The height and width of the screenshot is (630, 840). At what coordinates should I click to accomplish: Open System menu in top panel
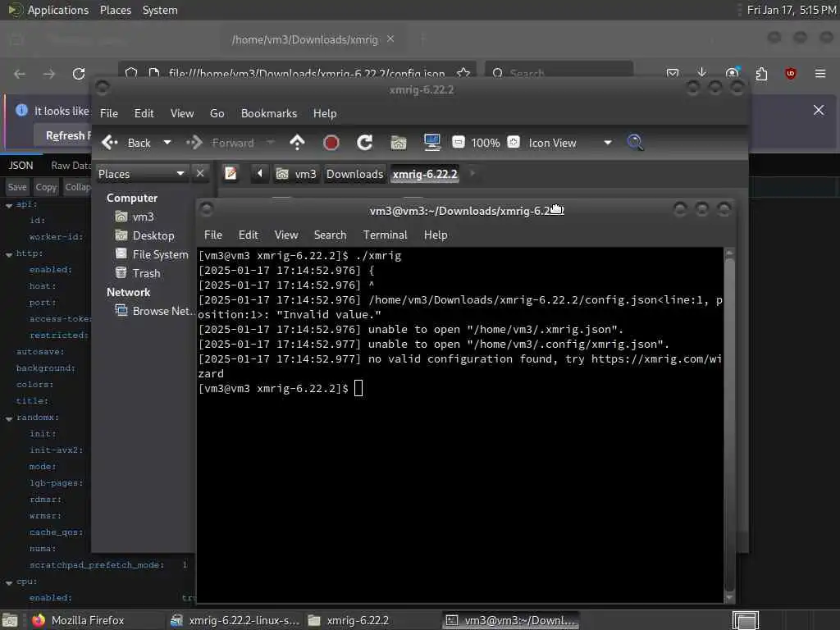(x=160, y=10)
